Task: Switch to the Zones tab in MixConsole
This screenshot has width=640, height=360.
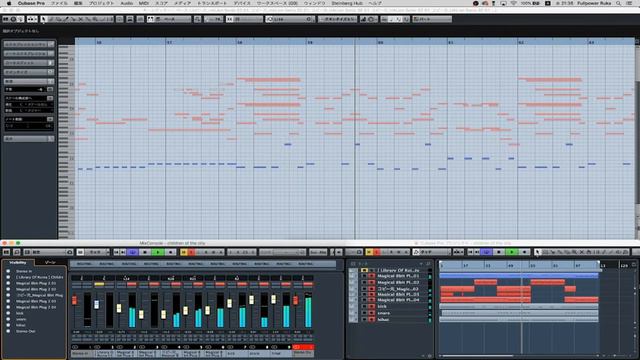Action: click(x=50, y=262)
